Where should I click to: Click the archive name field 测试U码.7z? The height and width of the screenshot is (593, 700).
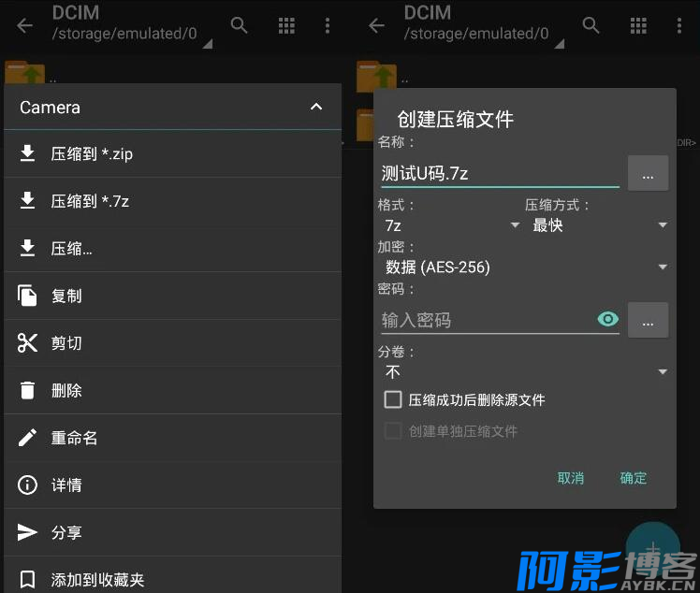[500, 174]
